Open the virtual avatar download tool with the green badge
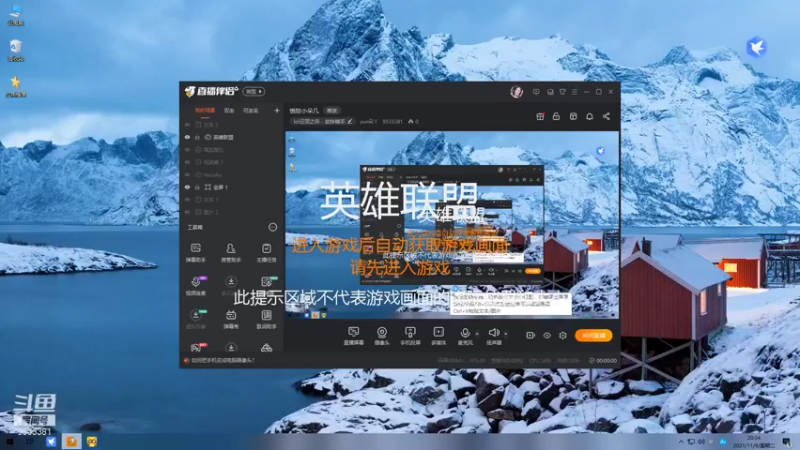The image size is (800, 450). click(x=196, y=319)
